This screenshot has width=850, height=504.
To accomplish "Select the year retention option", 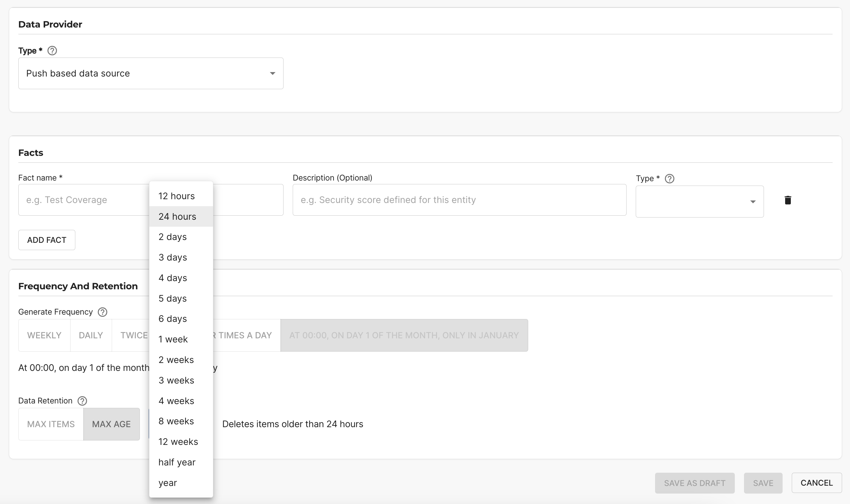I will click(x=167, y=482).
